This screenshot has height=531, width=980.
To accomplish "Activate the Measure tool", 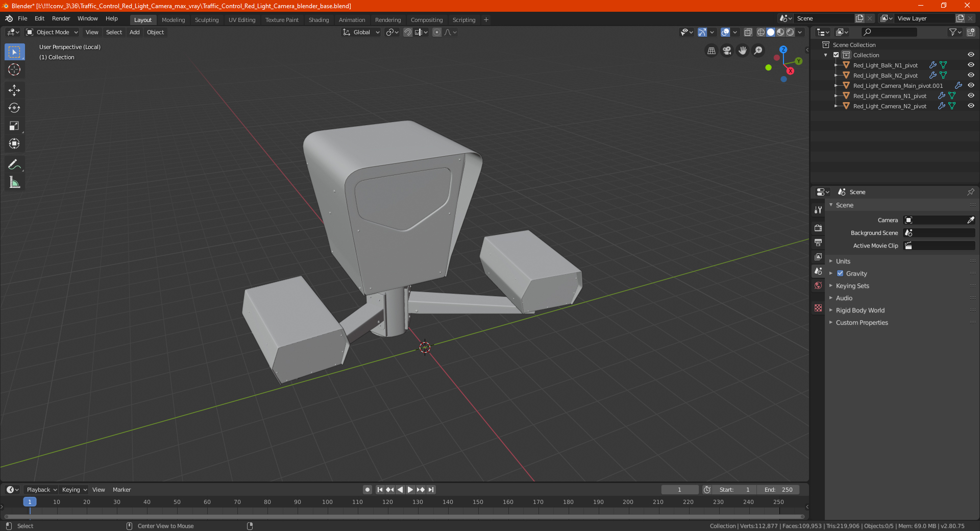I will coord(14,182).
